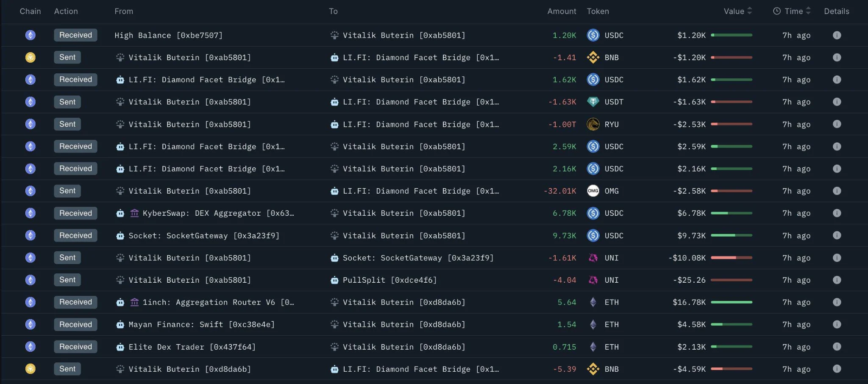Viewport: 868px width, 384px height.
Task: Click the value bar for the $16.78K transfer
Action: click(x=732, y=302)
